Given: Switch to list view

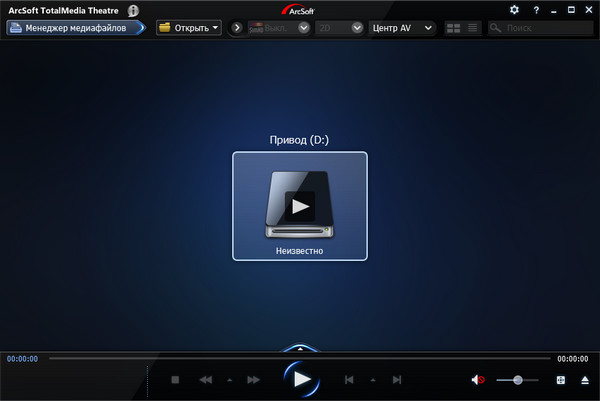Looking at the screenshot, I should tap(472, 28).
